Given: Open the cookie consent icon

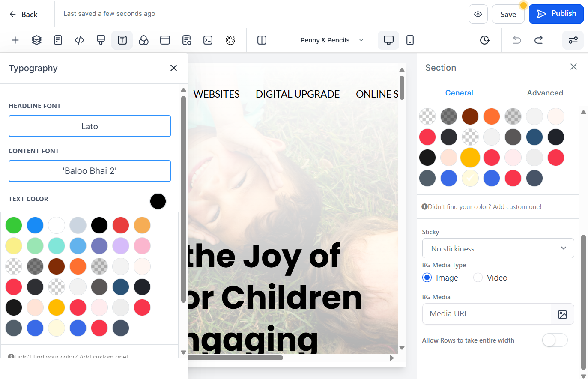Looking at the screenshot, I should 230,40.
